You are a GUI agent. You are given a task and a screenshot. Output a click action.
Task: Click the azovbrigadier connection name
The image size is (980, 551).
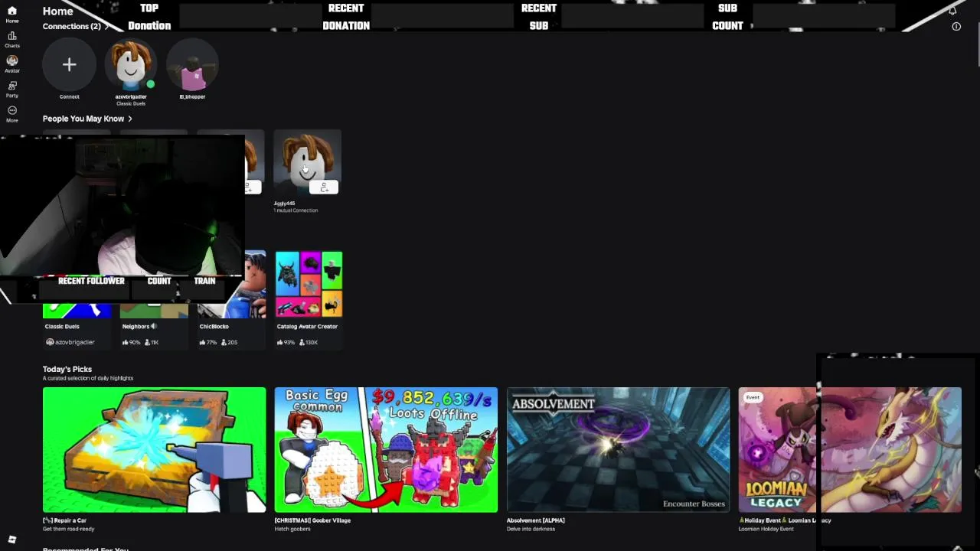tap(131, 96)
